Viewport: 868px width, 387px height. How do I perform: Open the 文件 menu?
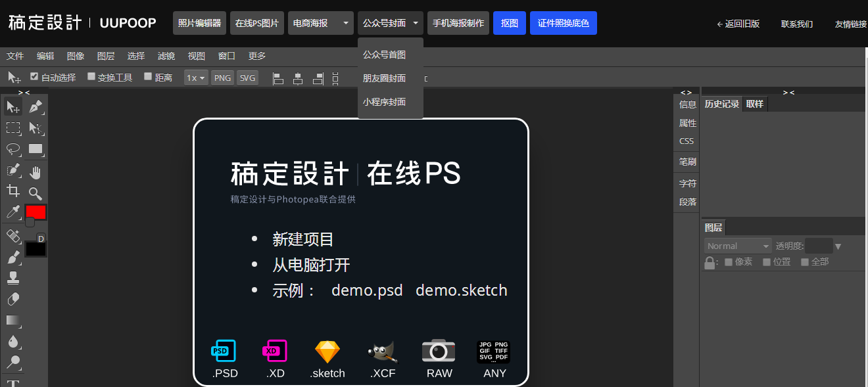(x=15, y=56)
